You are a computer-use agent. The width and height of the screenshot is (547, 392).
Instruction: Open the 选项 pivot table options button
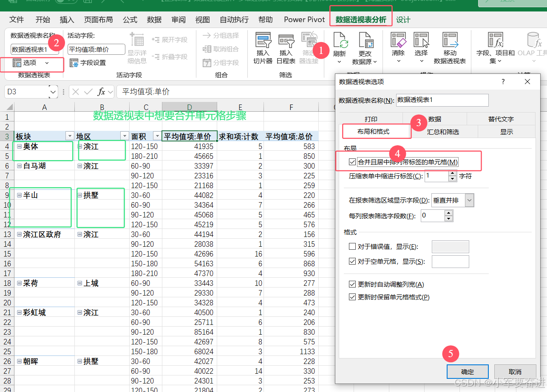pyautogui.click(x=32, y=63)
